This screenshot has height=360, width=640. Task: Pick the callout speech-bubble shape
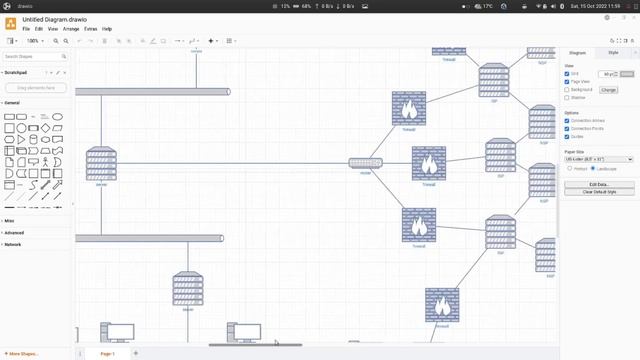pos(33,162)
